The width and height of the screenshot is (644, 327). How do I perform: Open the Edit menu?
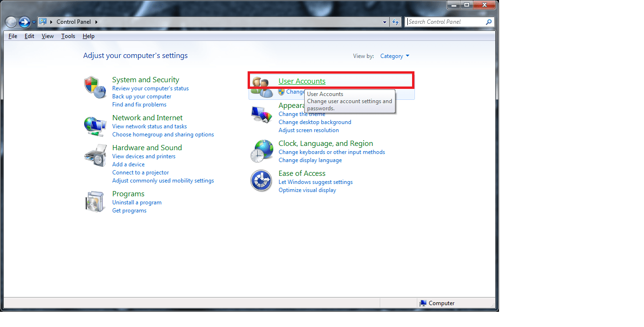[x=29, y=36]
